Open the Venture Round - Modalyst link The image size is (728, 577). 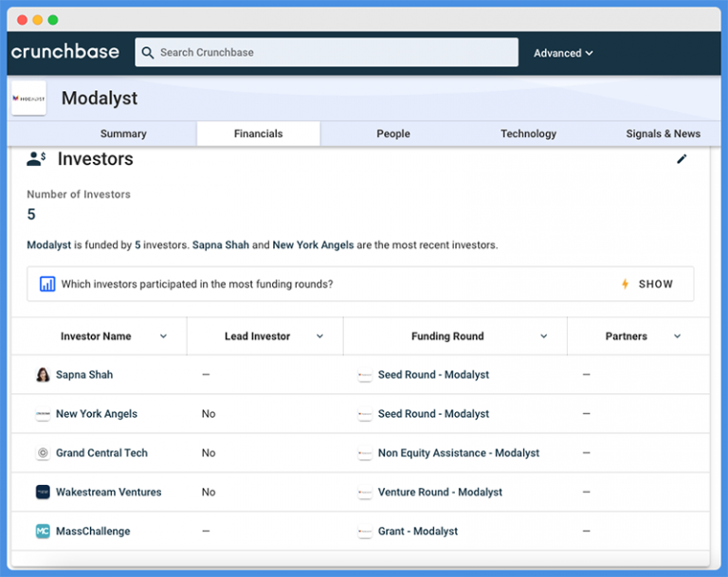tap(440, 492)
